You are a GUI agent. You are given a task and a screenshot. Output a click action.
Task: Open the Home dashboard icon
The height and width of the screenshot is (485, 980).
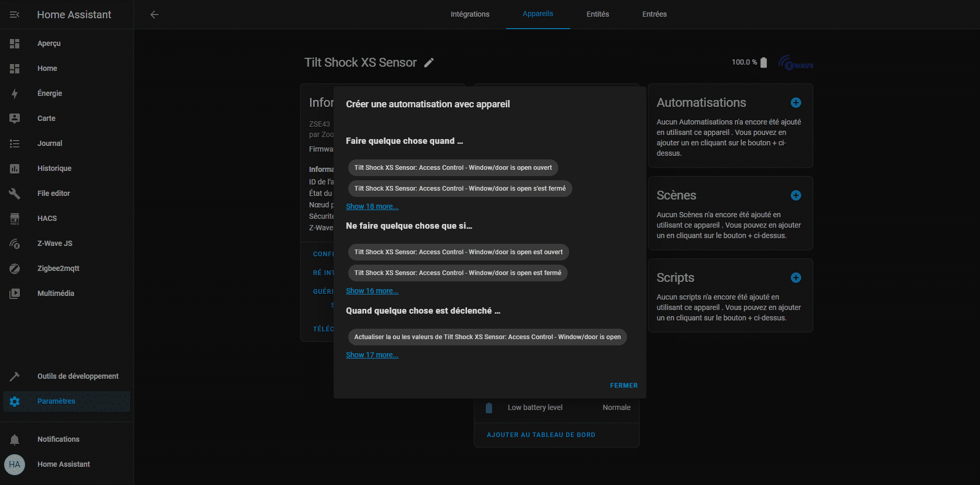(x=15, y=69)
